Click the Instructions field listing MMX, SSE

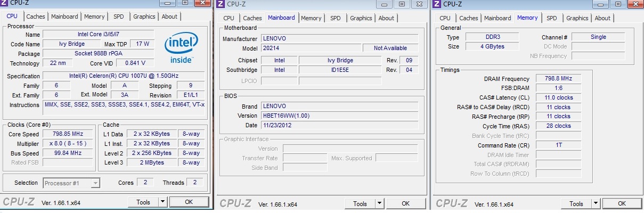pos(124,107)
